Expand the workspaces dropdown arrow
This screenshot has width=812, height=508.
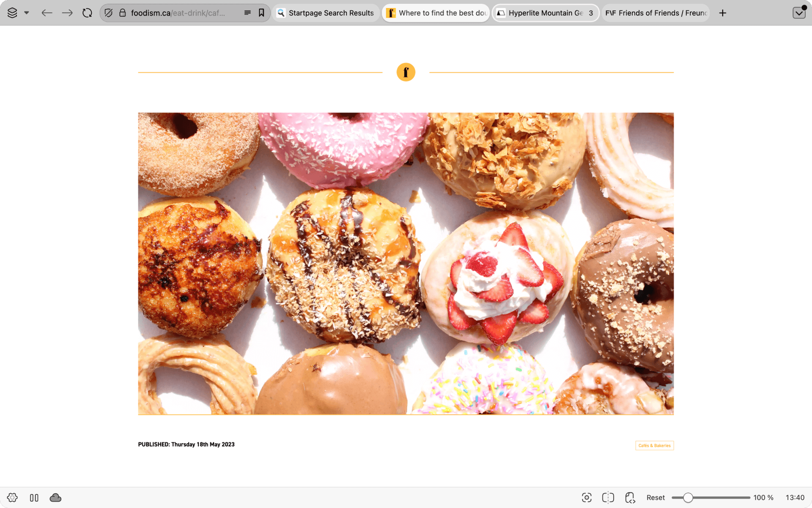click(27, 13)
